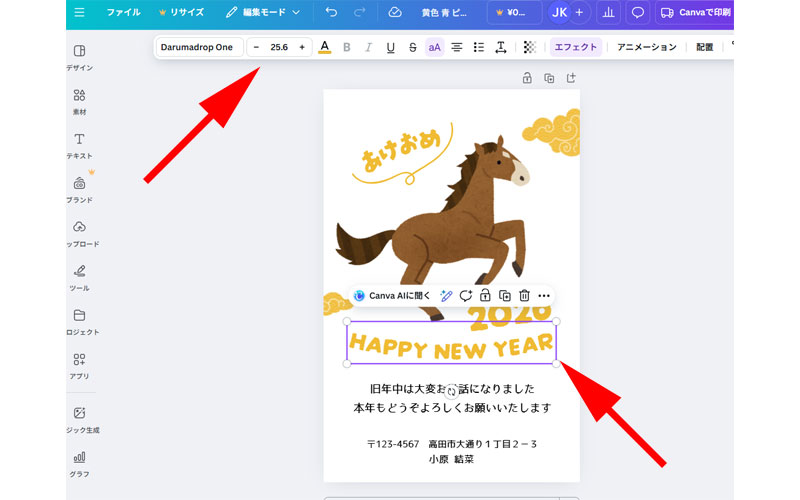Open the 配置 position panel

pos(705,47)
